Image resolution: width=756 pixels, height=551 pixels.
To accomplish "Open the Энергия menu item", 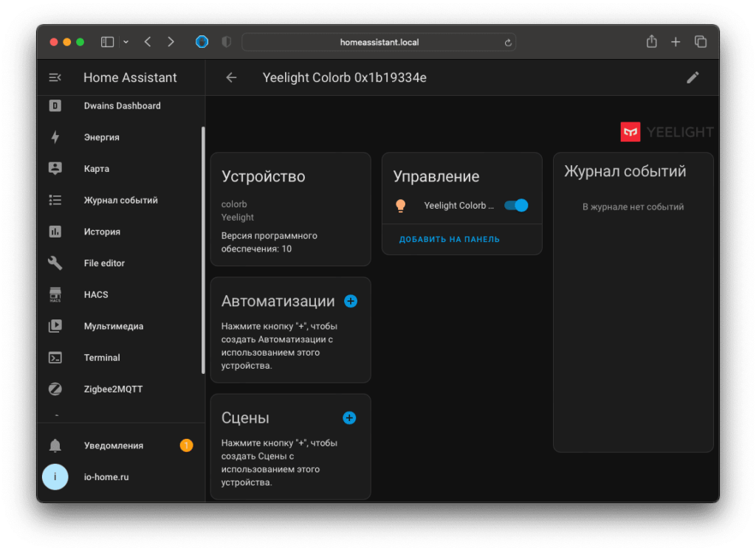I will tap(120, 137).
